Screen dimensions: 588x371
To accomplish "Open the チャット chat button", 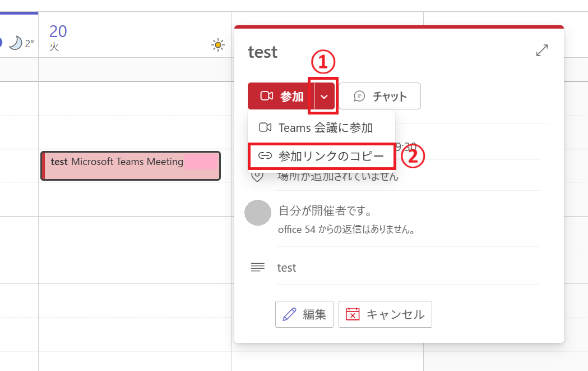I will coord(380,97).
